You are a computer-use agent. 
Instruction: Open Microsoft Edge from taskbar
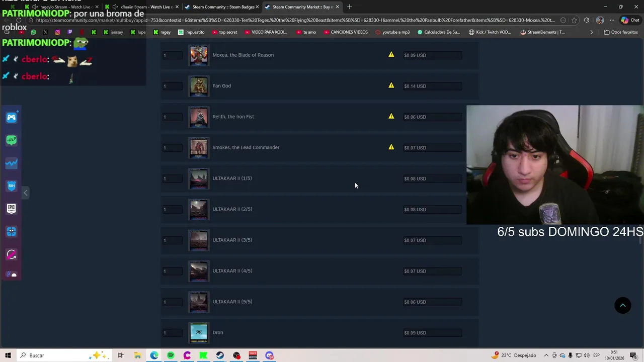point(154,355)
